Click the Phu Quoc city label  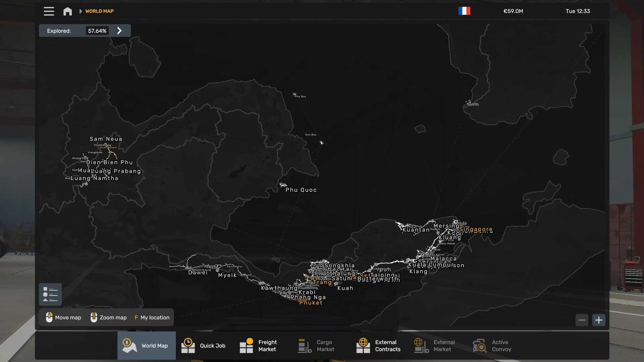pyautogui.click(x=301, y=190)
